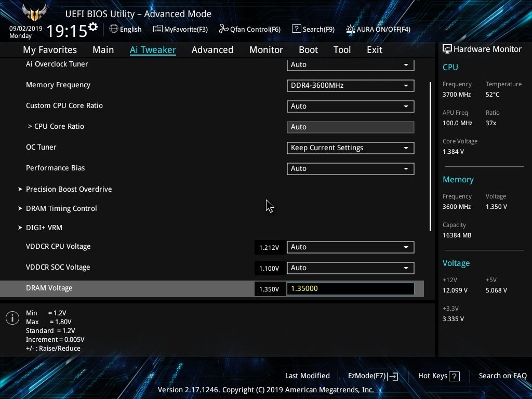The width and height of the screenshot is (532, 399).
Task: Select the VDDCR CPU Voltage label
Action: [x=58, y=247]
